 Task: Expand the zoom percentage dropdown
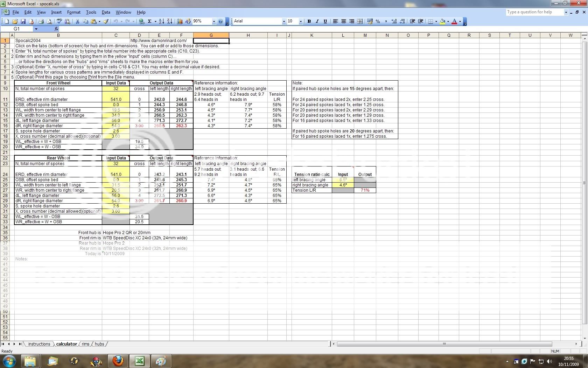pyautogui.click(x=214, y=21)
